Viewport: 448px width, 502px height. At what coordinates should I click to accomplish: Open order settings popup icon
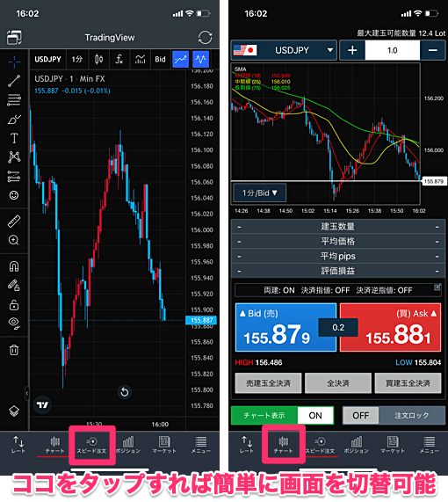coord(437,287)
